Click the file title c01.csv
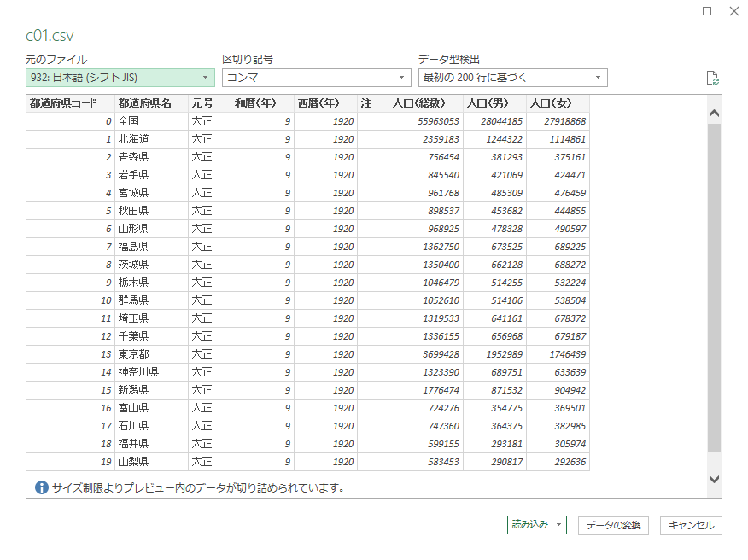 [x=50, y=36]
